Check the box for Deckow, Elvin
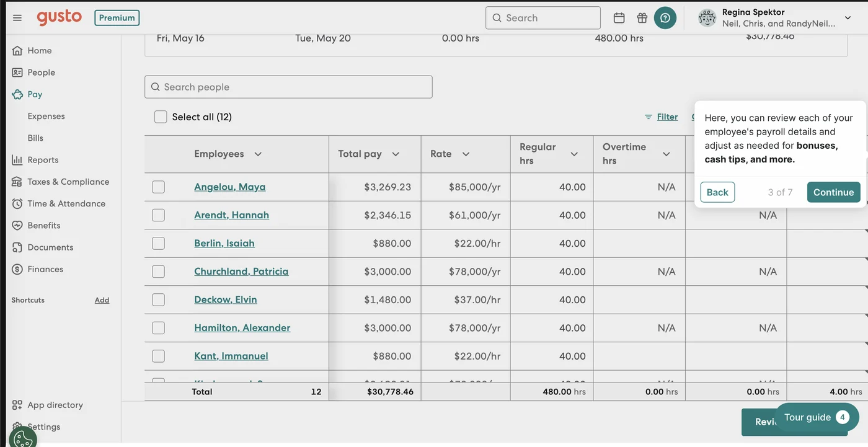The image size is (868, 447). click(x=159, y=299)
